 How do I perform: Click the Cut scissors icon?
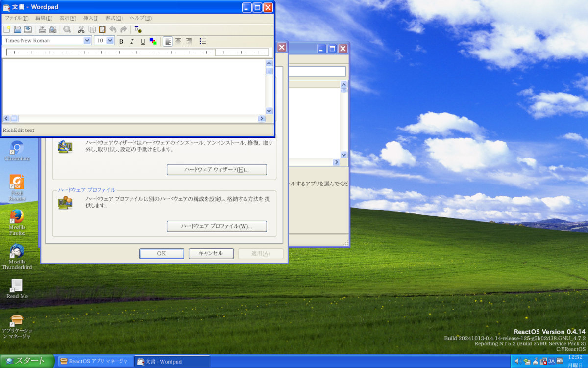pyautogui.click(x=81, y=29)
